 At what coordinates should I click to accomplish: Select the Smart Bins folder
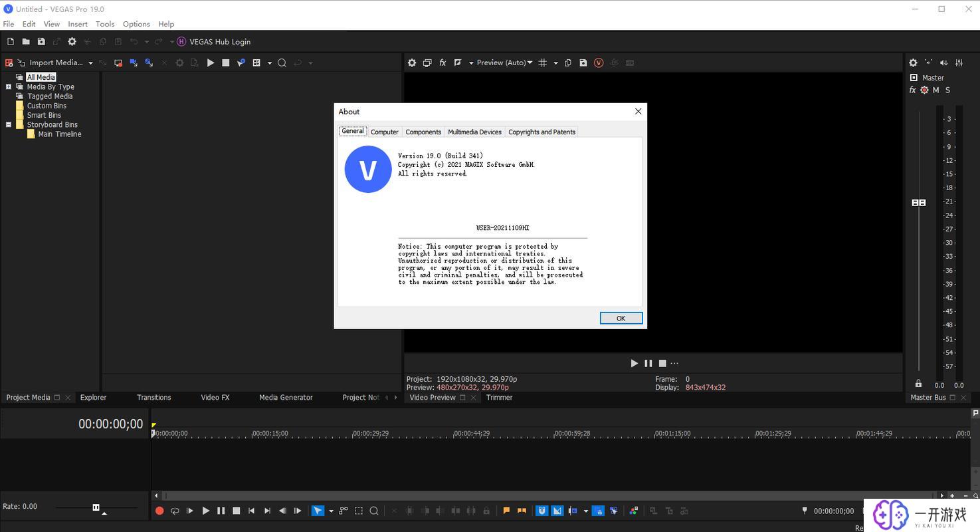44,115
